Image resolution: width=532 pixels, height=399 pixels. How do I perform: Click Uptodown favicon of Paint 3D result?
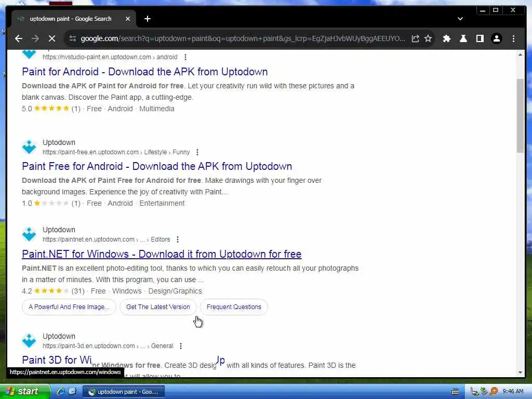coord(29,341)
